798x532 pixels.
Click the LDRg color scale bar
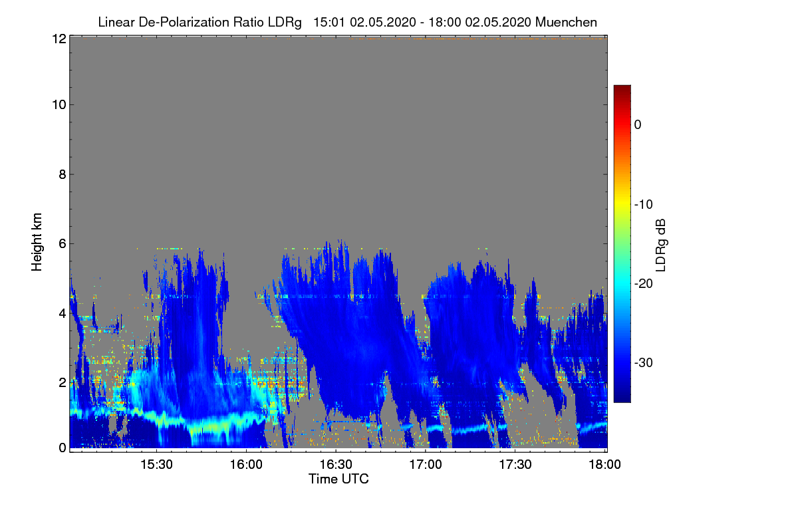coord(622,243)
